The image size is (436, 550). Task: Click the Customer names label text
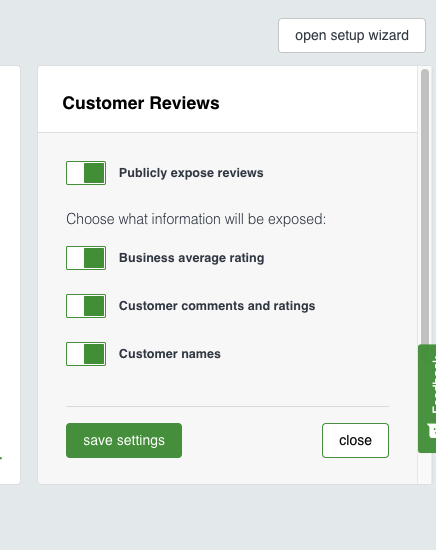[170, 354]
